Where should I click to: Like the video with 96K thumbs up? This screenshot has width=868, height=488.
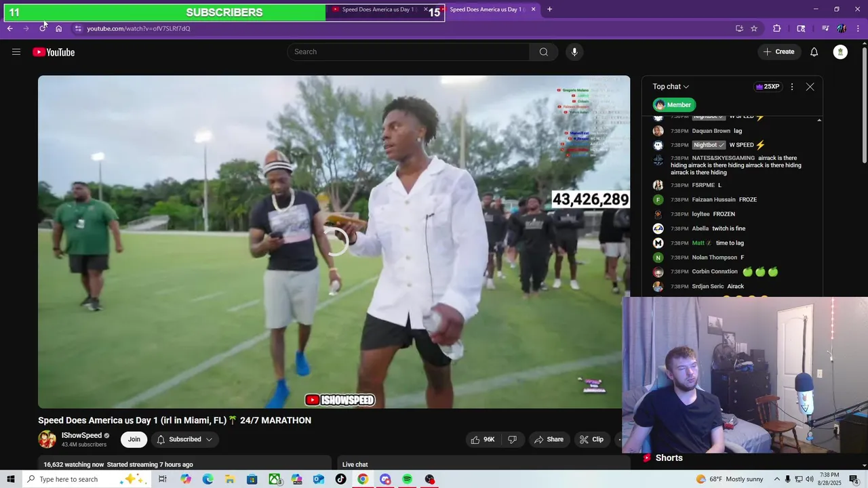click(484, 439)
